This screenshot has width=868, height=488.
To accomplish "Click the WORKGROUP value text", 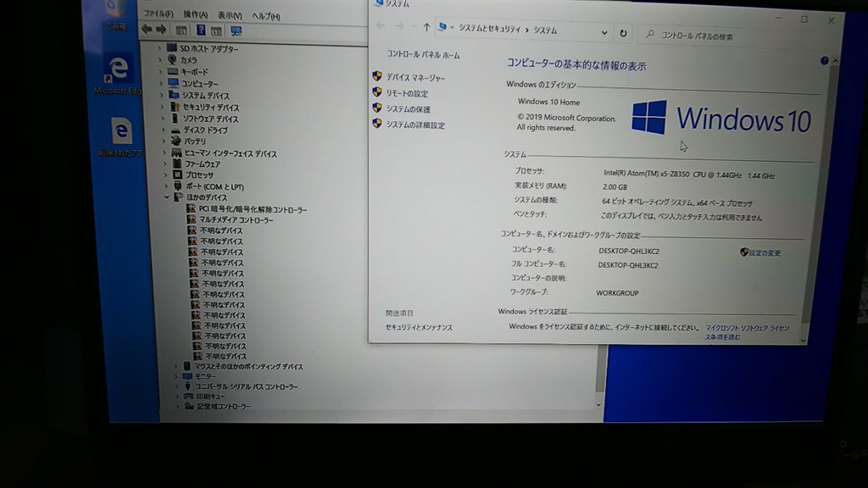I will point(617,292).
